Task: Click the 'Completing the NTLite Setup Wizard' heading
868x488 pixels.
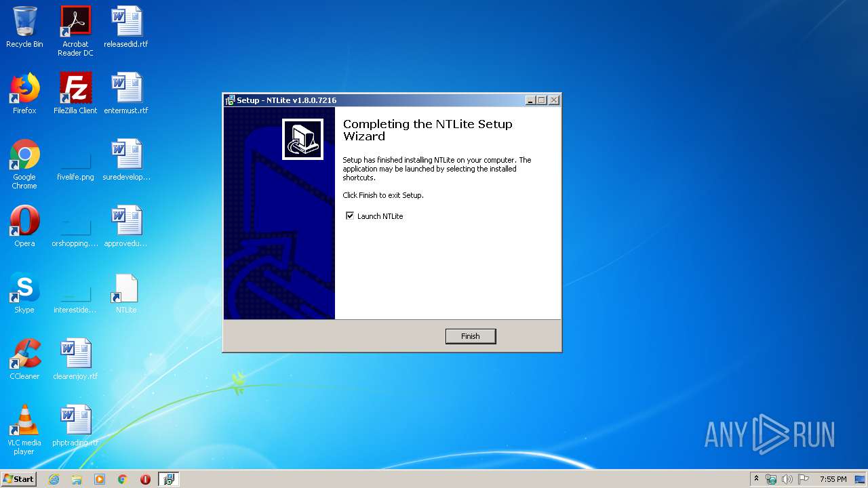Action: coord(427,130)
